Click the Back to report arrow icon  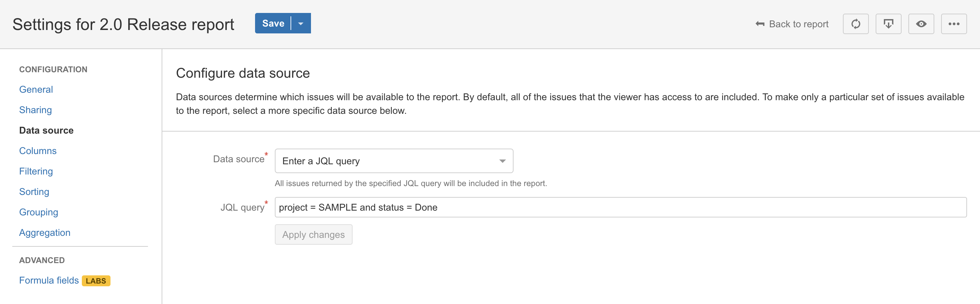(760, 24)
